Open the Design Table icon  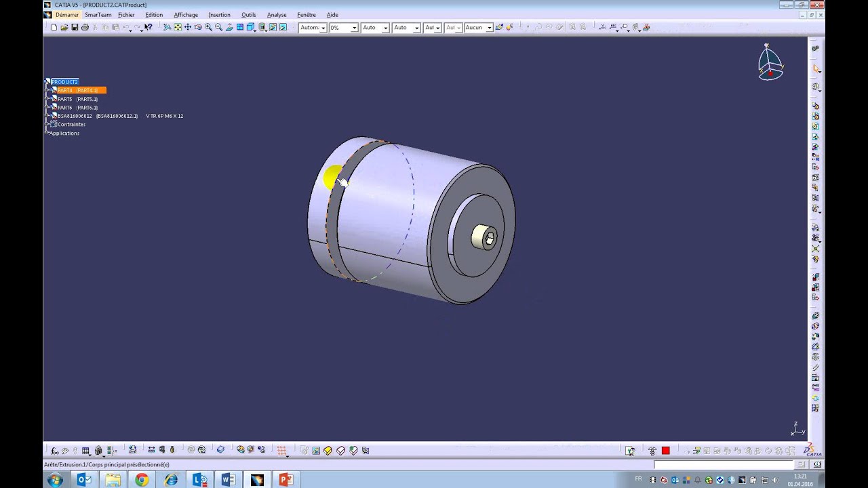point(86,450)
